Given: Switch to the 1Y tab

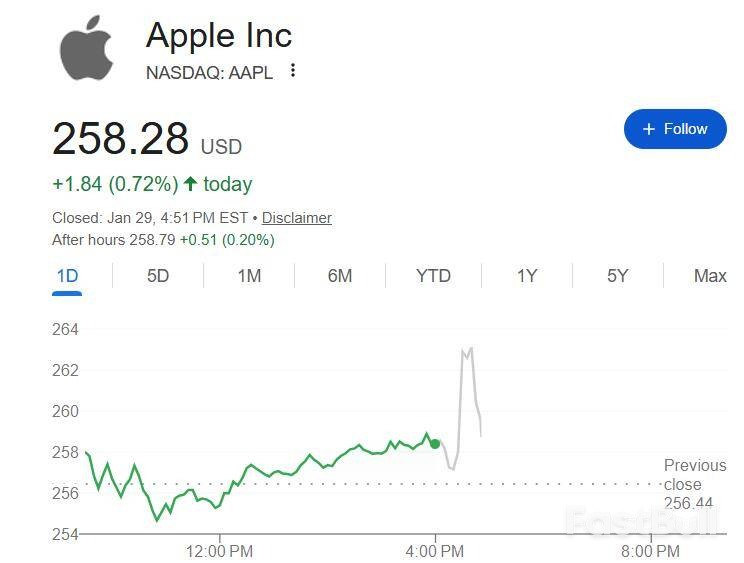Looking at the screenshot, I should (x=527, y=276).
